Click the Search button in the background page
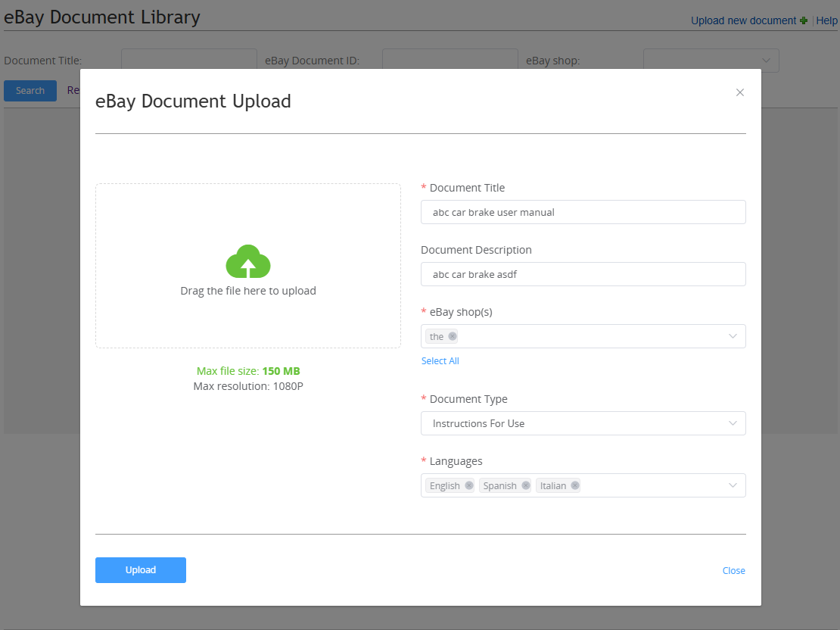Screen dimensions: 840x630 30,91
